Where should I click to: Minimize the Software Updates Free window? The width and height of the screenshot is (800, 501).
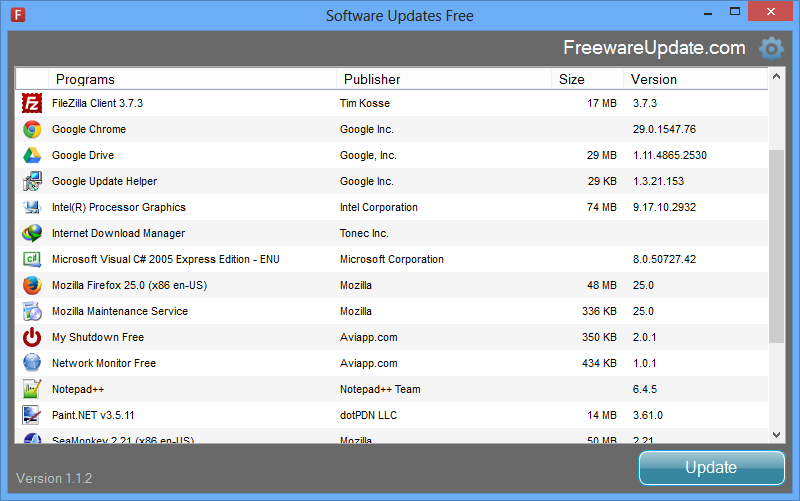tap(708, 12)
